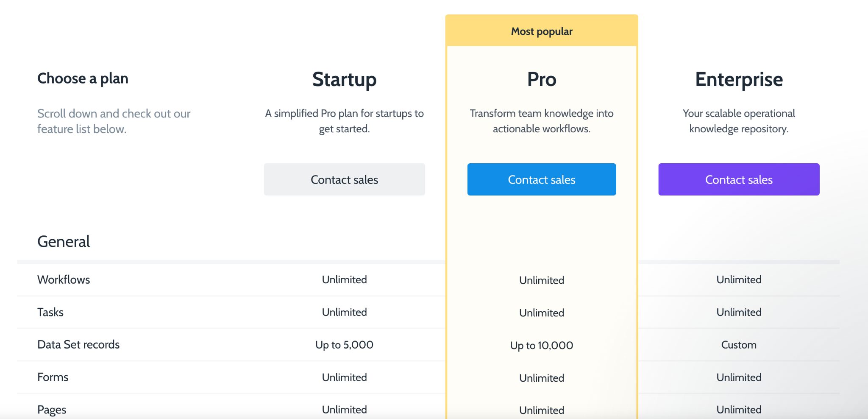Click Contact sales for the Startup plan
The height and width of the screenshot is (419, 868).
pos(344,179)
